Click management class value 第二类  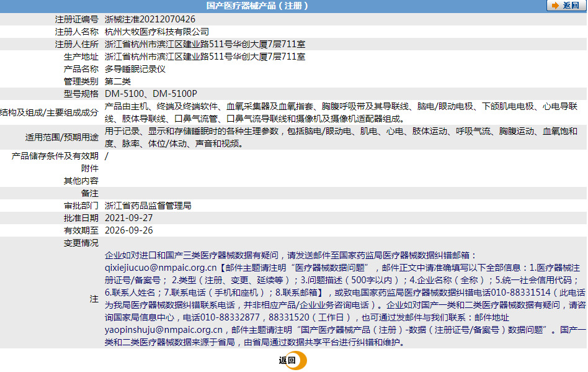point(118,81)
